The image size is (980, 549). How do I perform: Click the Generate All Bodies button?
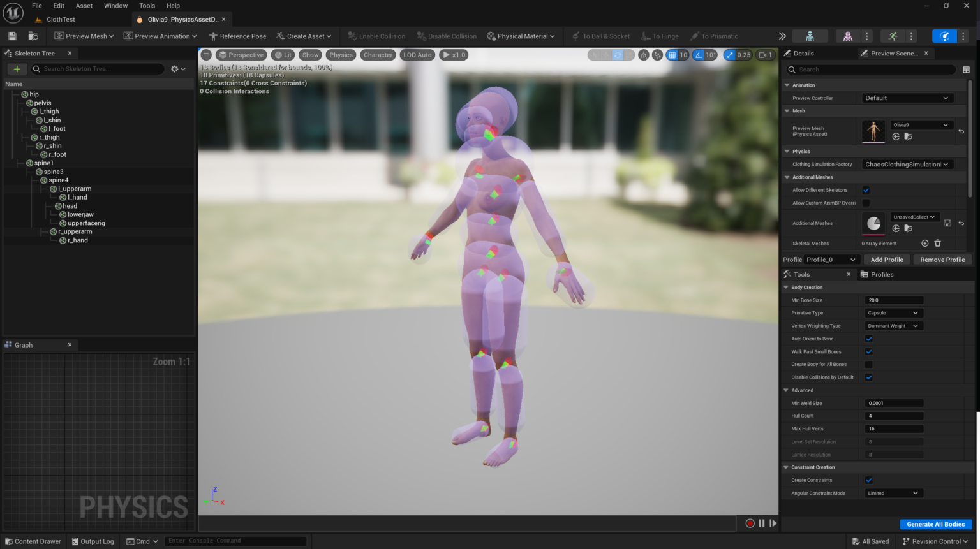click(x=935, y=524)
